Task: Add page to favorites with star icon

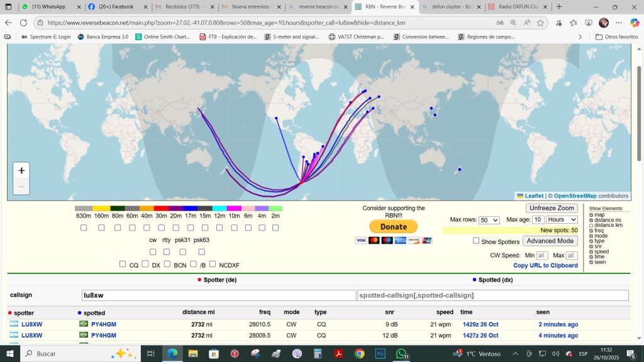Action: pyautogui.click(x=540, y=23)
